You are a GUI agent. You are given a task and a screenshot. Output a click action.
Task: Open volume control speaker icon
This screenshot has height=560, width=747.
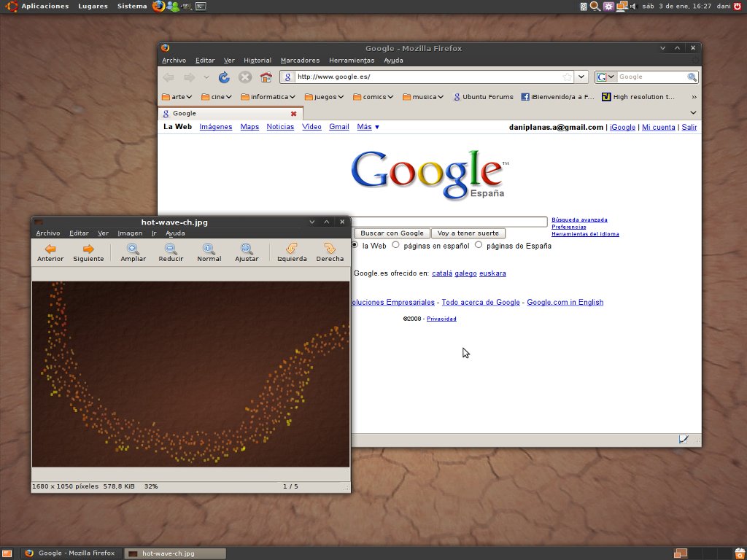coord(634,6)
